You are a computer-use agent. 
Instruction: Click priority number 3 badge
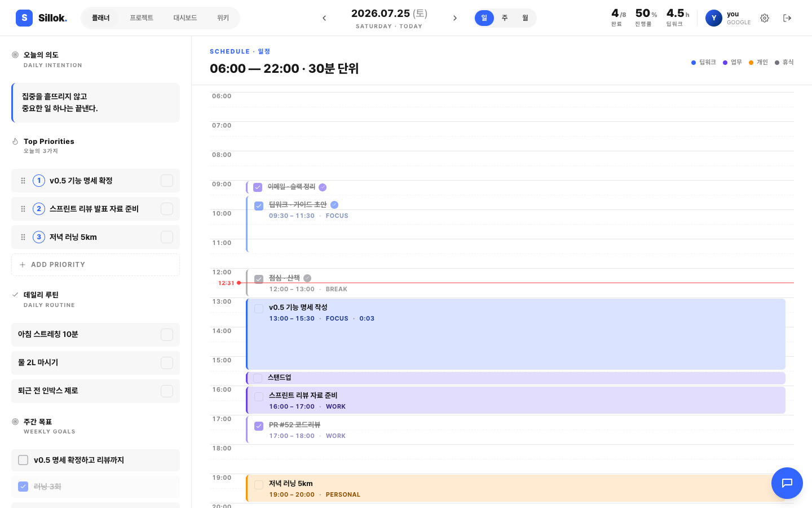pos(39,237)
